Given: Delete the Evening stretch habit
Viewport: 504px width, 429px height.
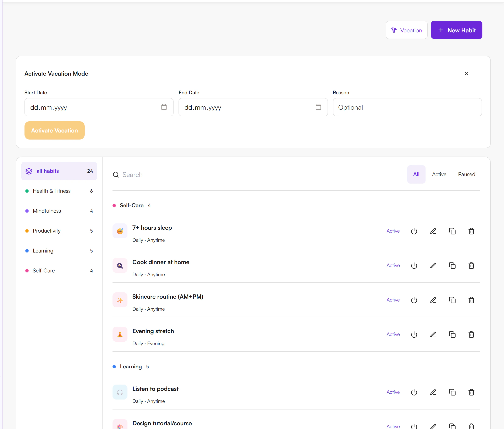Looking at the screenshot, I should (471, 335).
